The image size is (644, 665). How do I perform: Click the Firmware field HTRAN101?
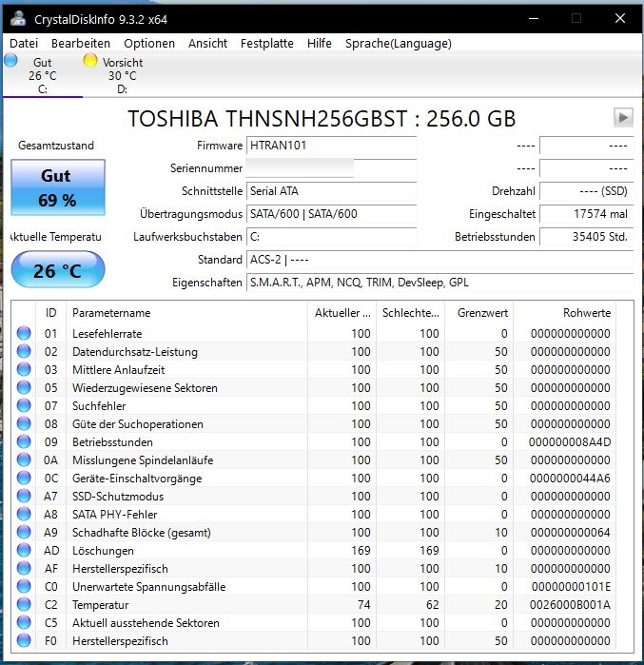coord(332,146)
